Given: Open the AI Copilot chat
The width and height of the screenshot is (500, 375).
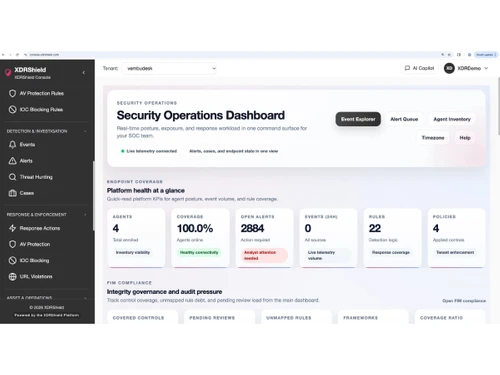Looking at the screenshot, I should (419, 68).
